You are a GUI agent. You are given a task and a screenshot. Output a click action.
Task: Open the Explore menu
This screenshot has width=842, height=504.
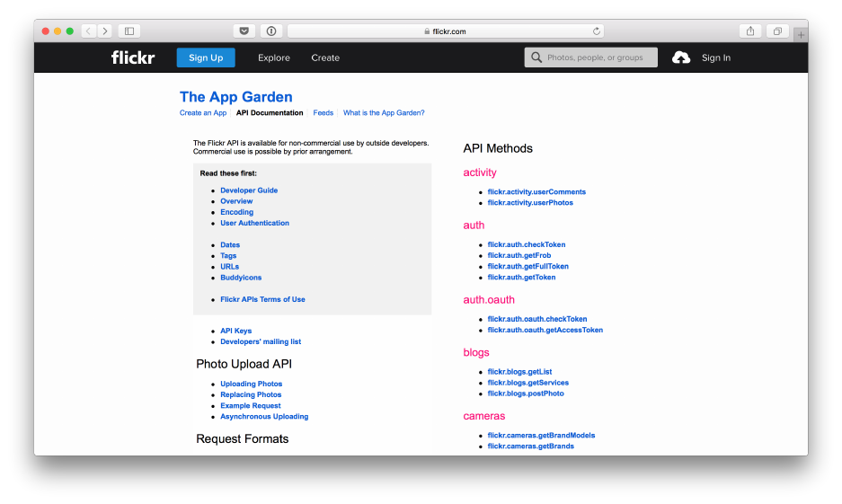pyautogui.click(x=274, y=57)
